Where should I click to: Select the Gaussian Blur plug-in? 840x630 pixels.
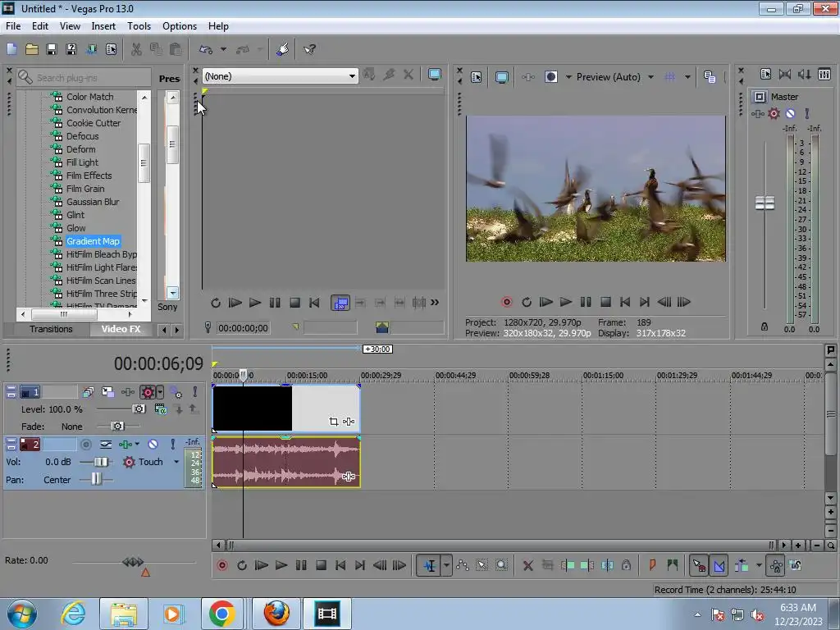pos(93,202)
